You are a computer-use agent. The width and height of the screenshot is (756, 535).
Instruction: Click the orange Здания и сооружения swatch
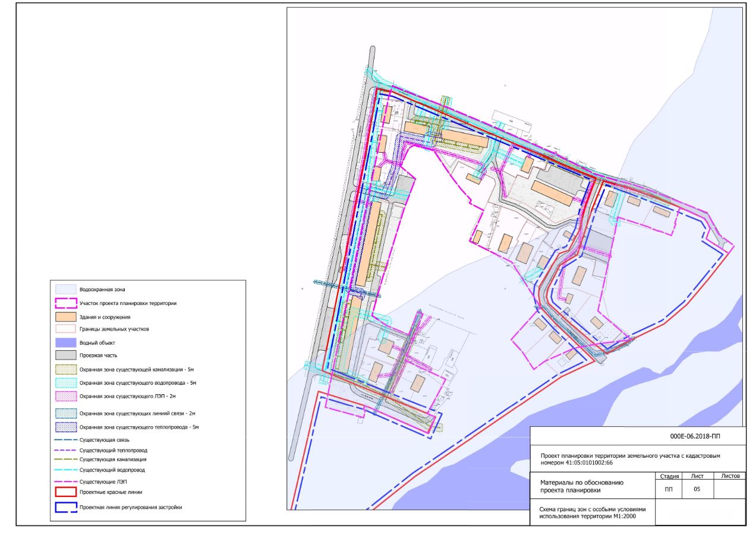65,317
